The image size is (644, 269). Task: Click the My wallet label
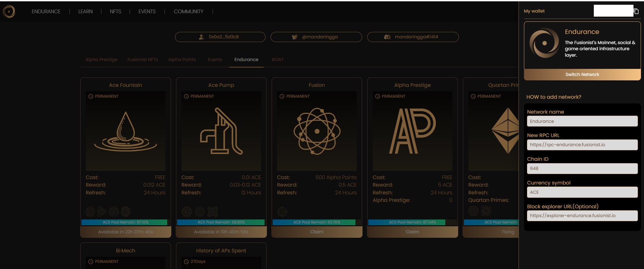[x=534, y=11]
